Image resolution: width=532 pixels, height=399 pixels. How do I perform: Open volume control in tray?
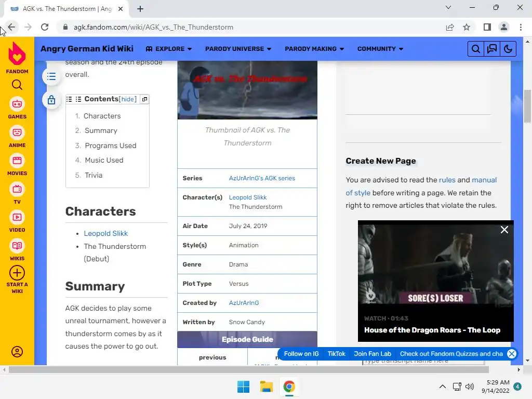(x=470, y=387)
